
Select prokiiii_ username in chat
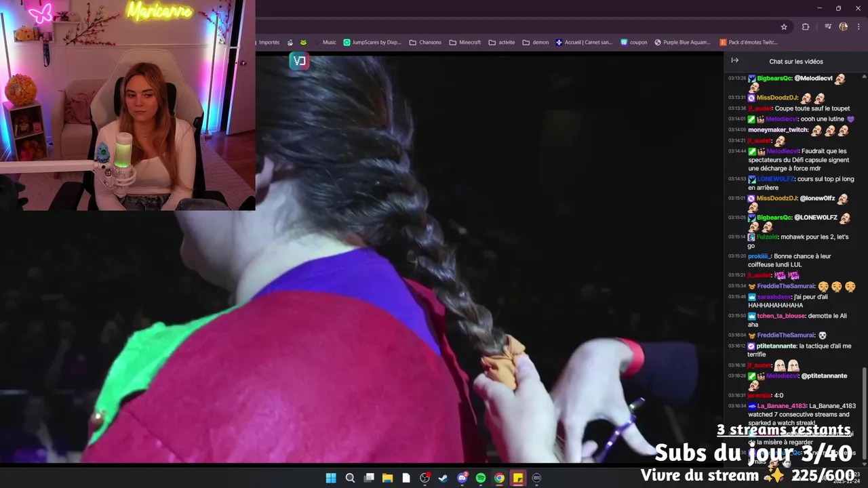(x=759, y=256)
